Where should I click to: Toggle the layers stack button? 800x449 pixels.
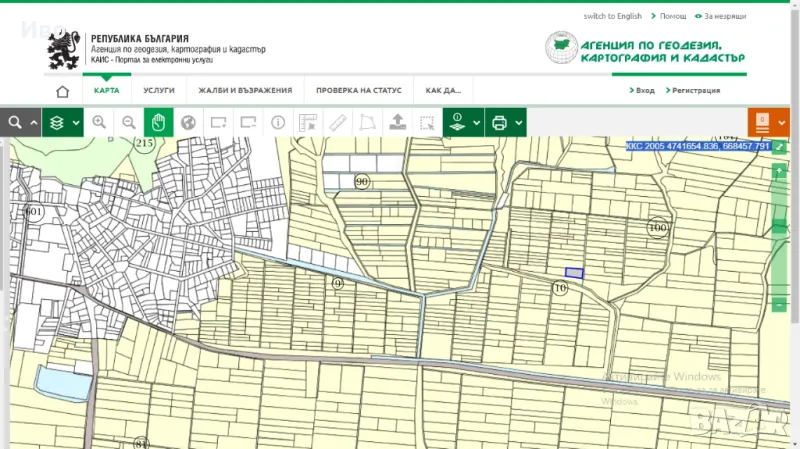point(57,123)
